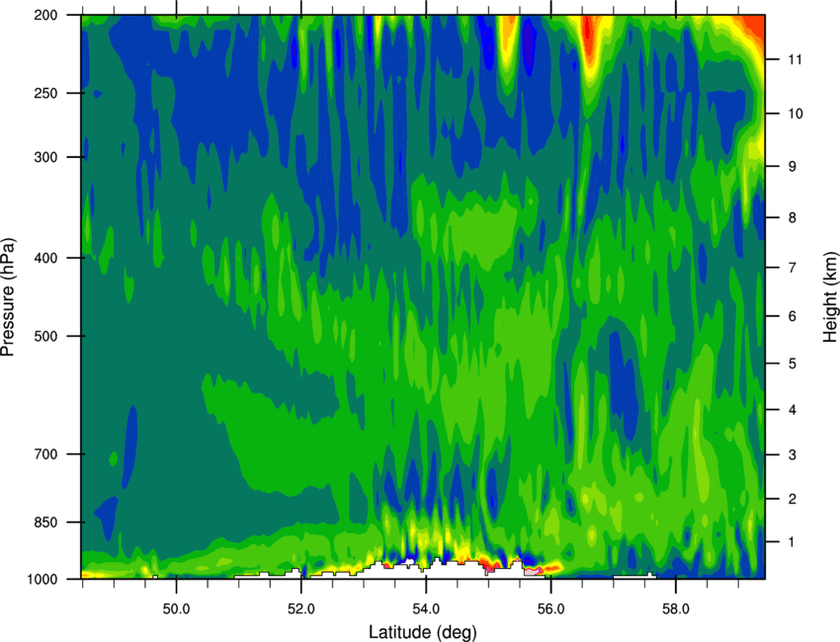
Task: Click the 300 pressure tick label
Action: 46,157
